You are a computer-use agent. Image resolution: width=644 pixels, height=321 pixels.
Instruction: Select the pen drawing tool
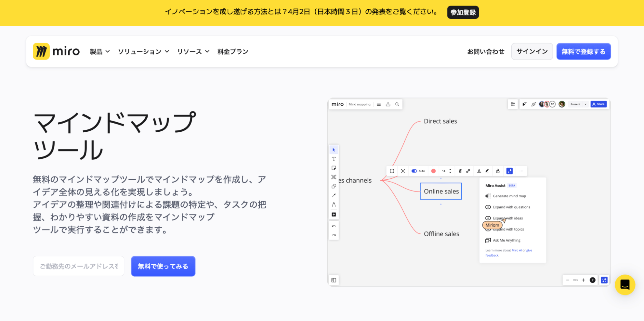(x=334, y=204)
